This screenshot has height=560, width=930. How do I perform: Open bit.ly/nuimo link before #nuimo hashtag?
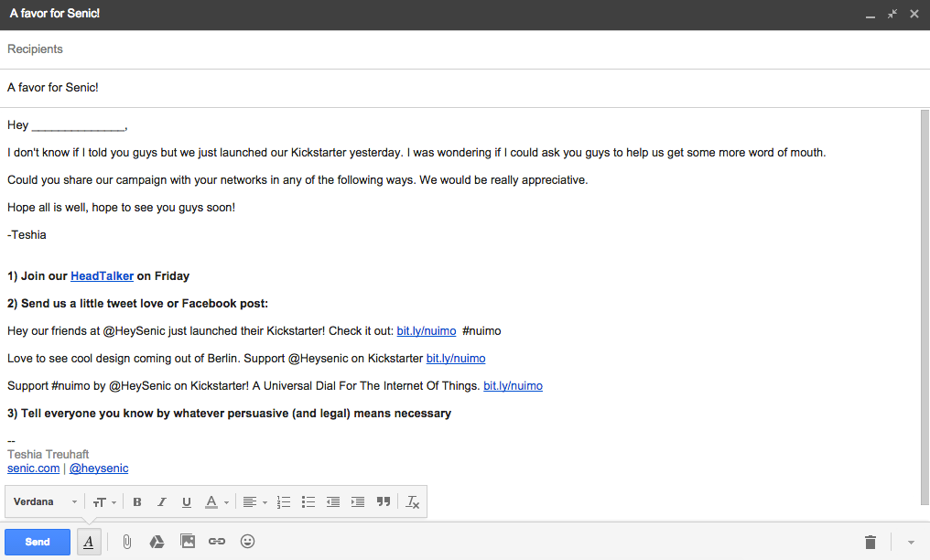tap(427, 331)
